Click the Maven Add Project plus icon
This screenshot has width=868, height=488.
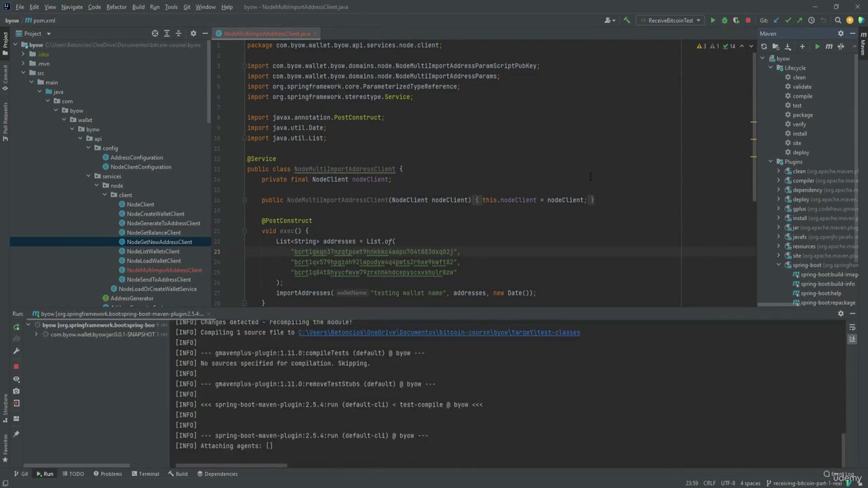(802, 47)
